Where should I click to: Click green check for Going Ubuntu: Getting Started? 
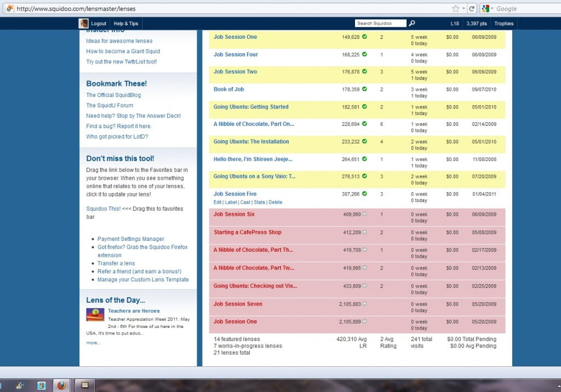364,107
